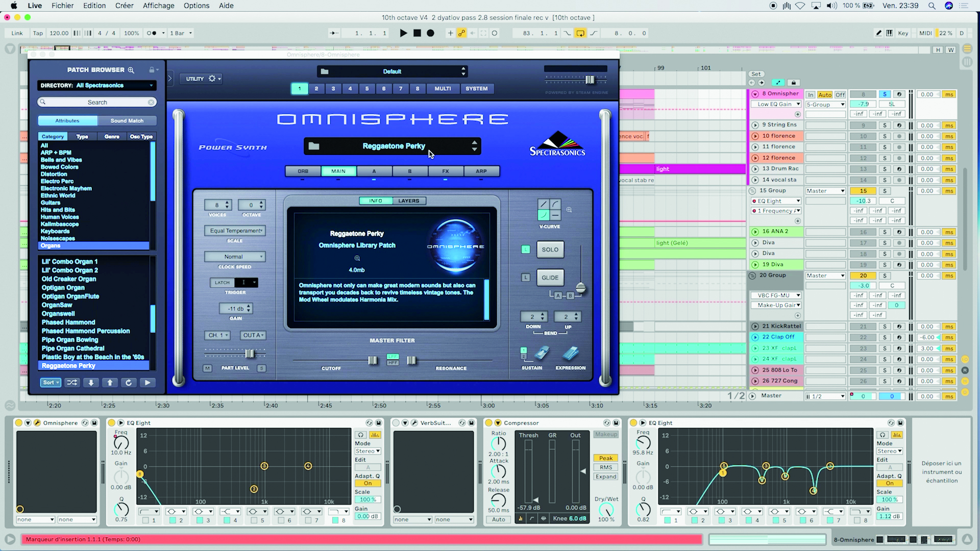Click the zoom icon next to V-Curve
Screen dimensions: 980x551
coord(569,210)
